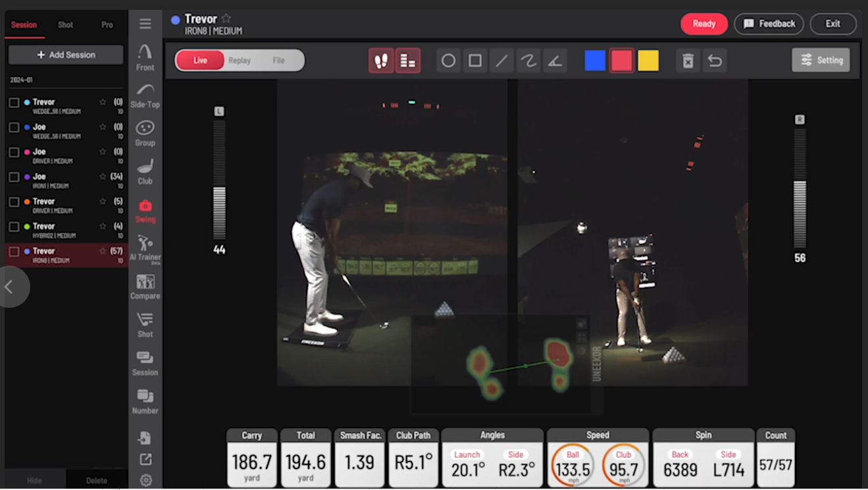Select the circle drawing tool
868x490 pixels.
[448, 61]
